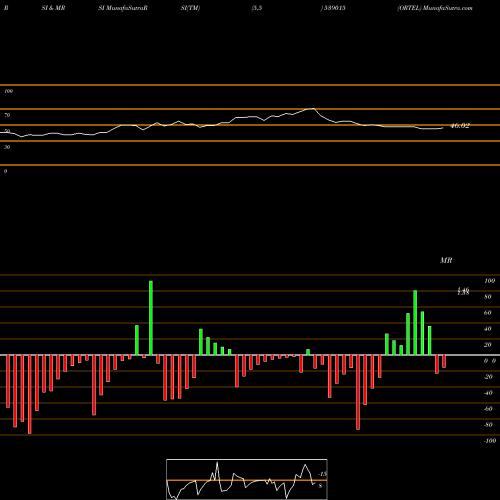Screen dimensions: 500x500
Task: Click the tallest green histogram bar reaching 100
Action: 151,318
